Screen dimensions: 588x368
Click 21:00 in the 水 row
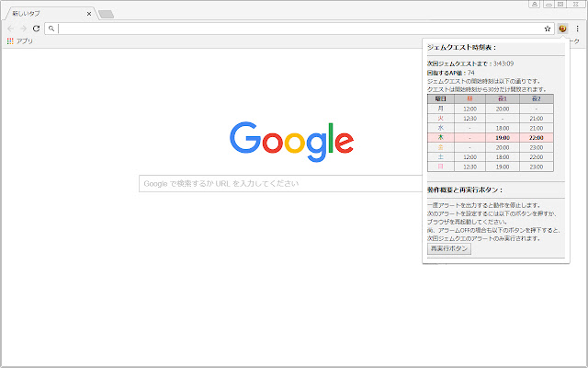[x=537, y=129]
